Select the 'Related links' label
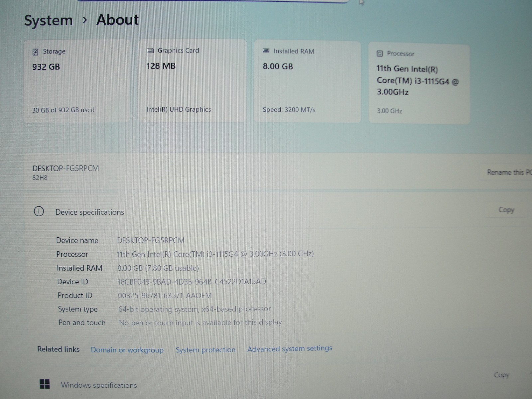 click(59, 349)
